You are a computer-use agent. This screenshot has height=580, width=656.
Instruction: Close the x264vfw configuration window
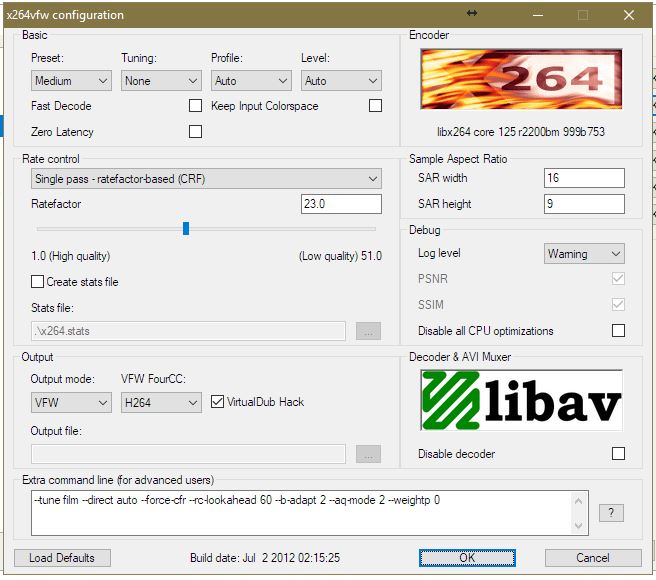click(x=629, y=15)
